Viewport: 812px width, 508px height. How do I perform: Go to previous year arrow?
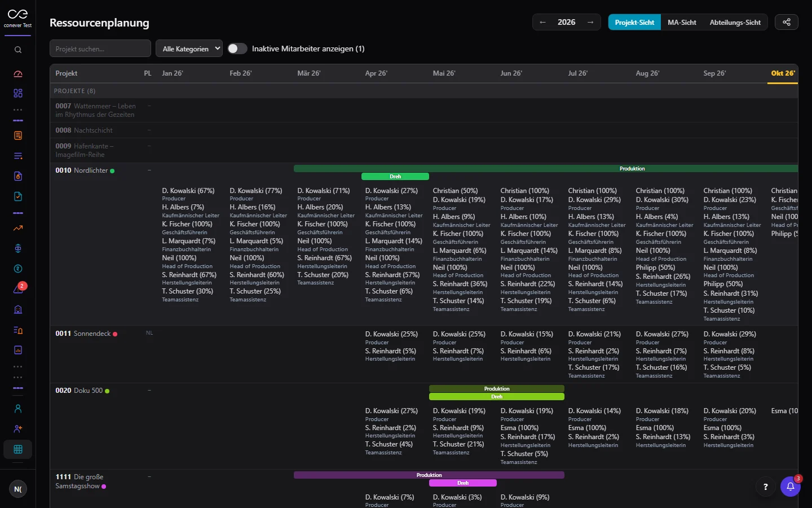pyautogui.click(x=542, y=22)
